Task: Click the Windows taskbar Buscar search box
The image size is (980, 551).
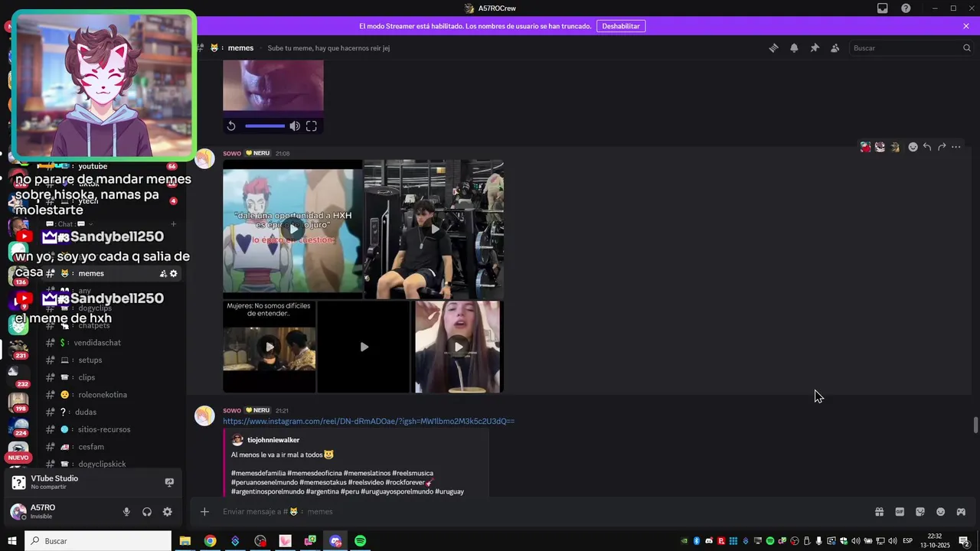Action: tap(98, 541)
